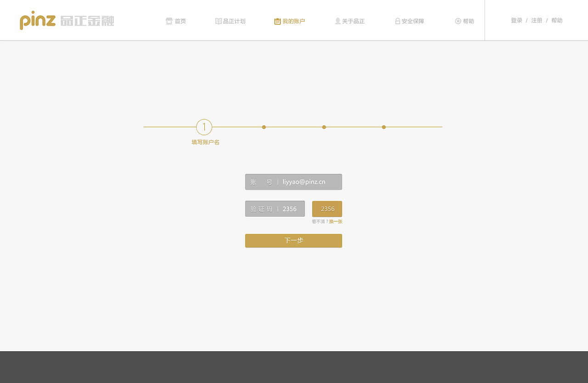Focus the 账号 input field
588x383 pixels.
(x=294, y=182)
